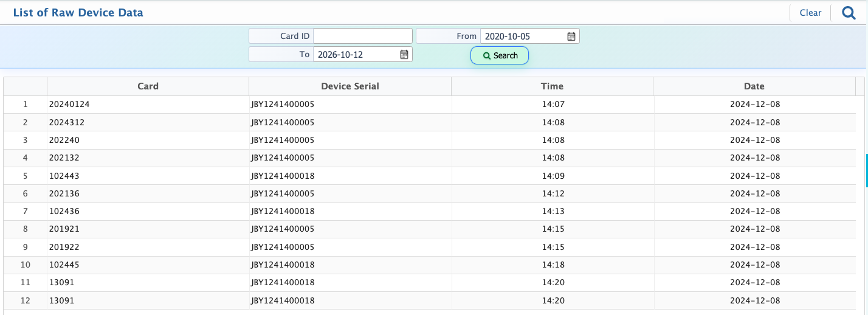Sort by the Device Serial column header
868x315 pixels.
pyautogui.click(x=350, y=86)
